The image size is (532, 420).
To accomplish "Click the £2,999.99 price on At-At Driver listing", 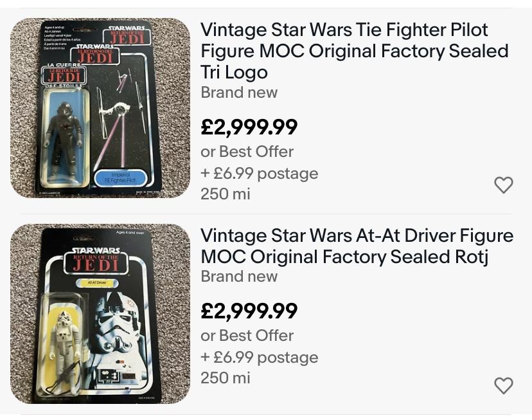I will coord(249,311).
